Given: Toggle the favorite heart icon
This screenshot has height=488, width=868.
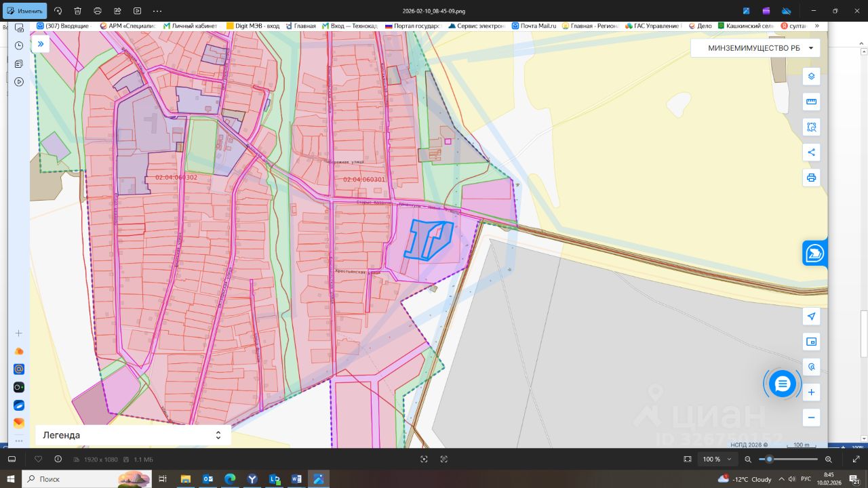Looking at the screenshot, I should click(39, 459).
